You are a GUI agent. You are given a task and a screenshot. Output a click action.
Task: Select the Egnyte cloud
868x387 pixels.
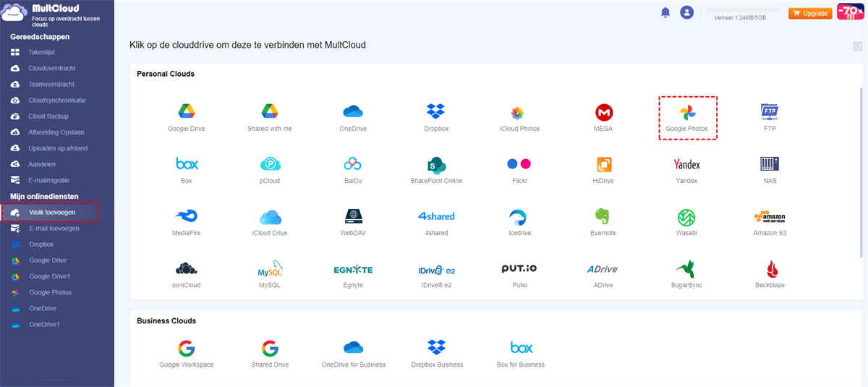[x=353, y=274]
